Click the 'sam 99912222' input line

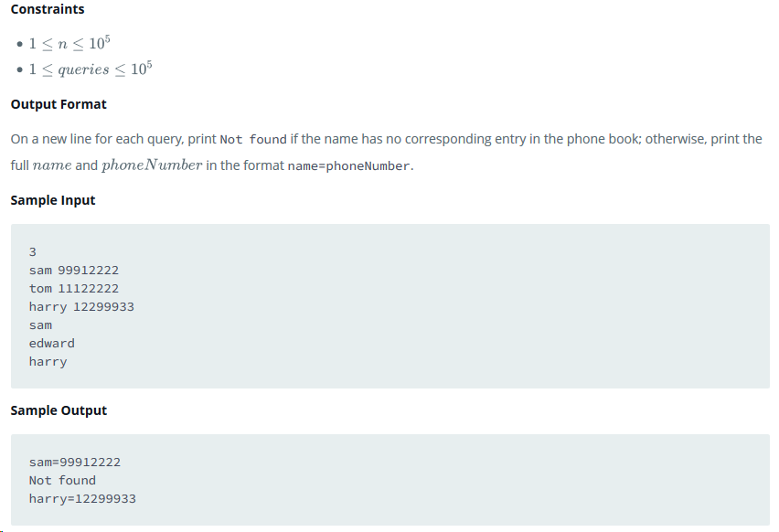coord(74,271)
